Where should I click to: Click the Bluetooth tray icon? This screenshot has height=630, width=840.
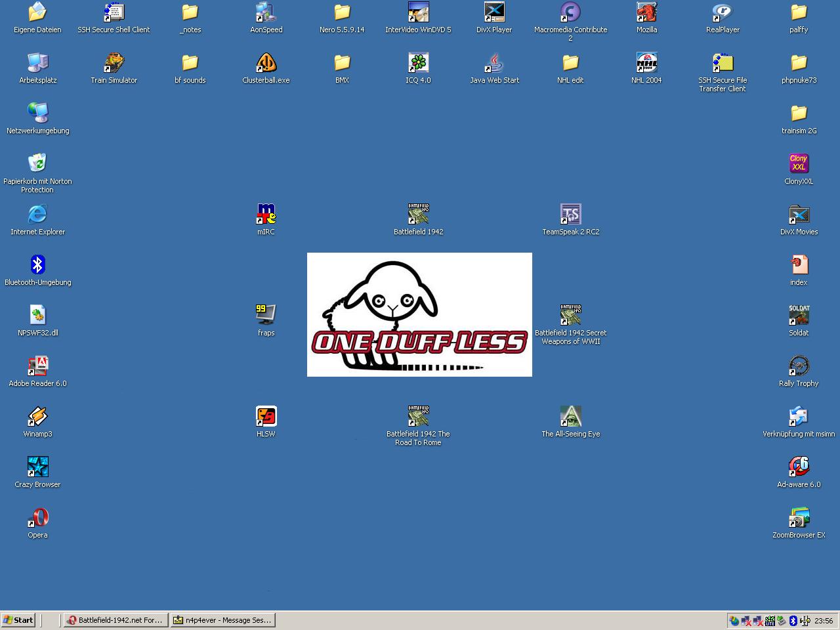[x=793, y=621]
